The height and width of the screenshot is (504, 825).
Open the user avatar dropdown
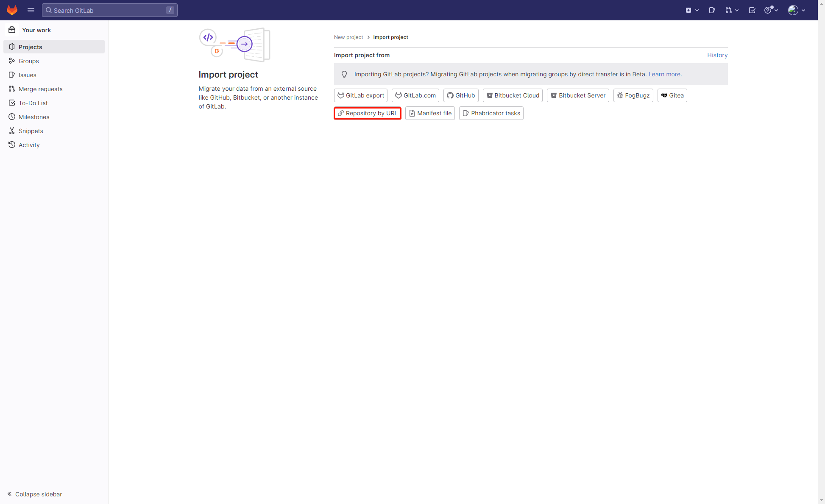pyautogui.click(x=797, y=10)
